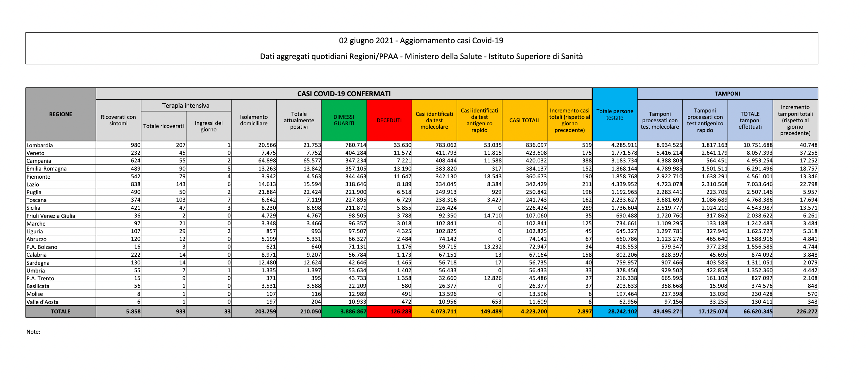This screenshot has width=868, height=385.
Task: Select the Emilia-Romagna row label
Action: tap(47, 169)
